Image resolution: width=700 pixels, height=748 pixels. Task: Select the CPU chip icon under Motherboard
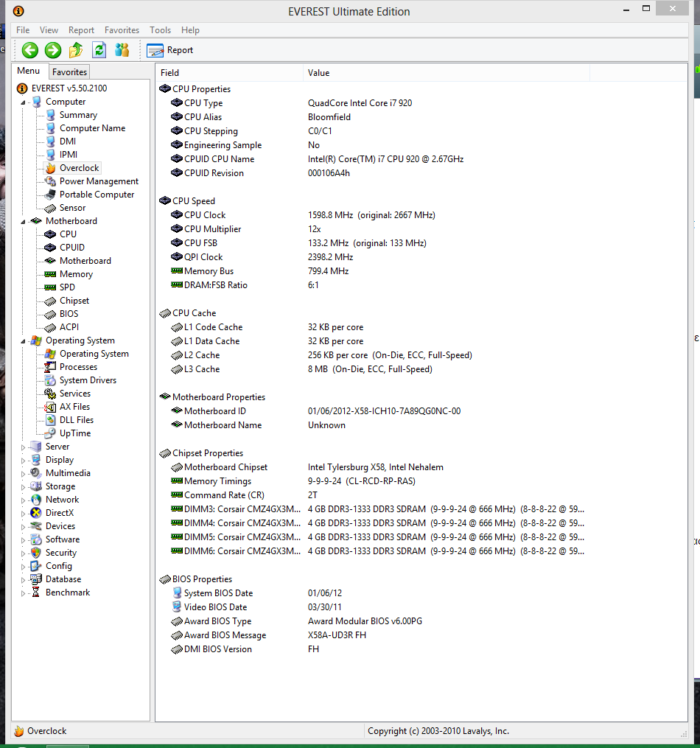tap(50, 234)
